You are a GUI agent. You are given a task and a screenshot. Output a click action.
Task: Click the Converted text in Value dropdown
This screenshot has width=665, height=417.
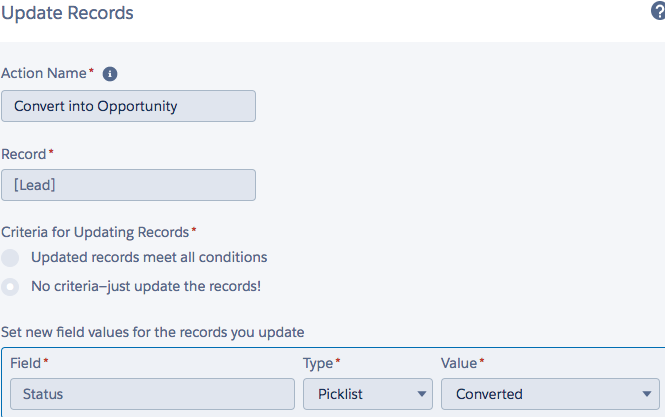(x=489, y=394)
